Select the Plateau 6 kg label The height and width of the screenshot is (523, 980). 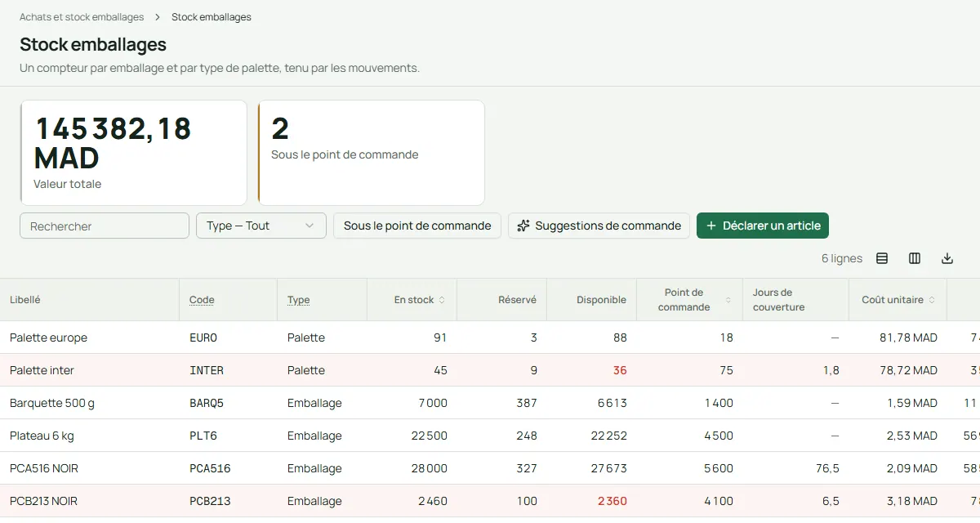(42, 436)
